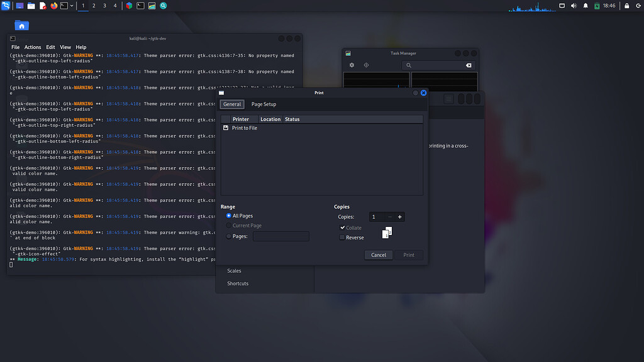The height and width of the screenshot is (362, 644).
Task: Open the application finder magnifier in the taskbar
Action: coord(162,6)
